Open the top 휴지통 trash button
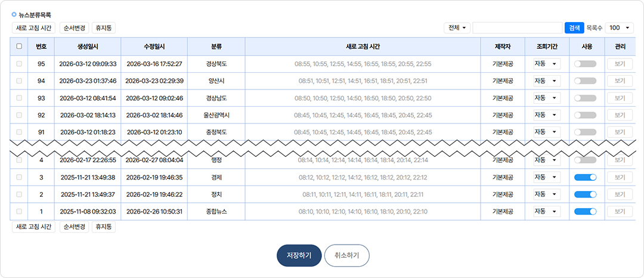Viewport: 644px width, 278px height. [x=104, y=27]
